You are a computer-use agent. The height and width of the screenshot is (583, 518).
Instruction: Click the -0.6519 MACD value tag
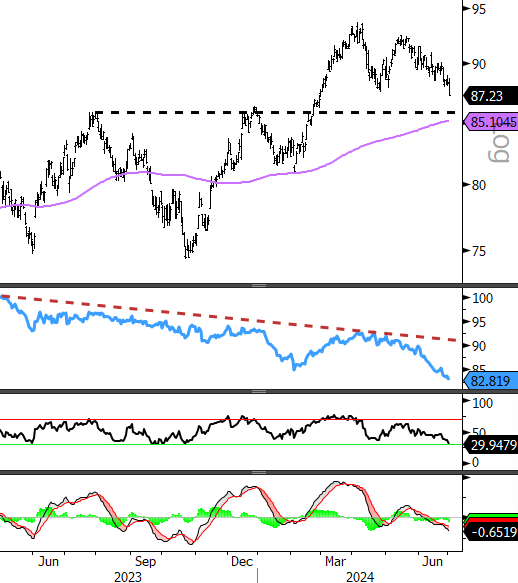490,532
